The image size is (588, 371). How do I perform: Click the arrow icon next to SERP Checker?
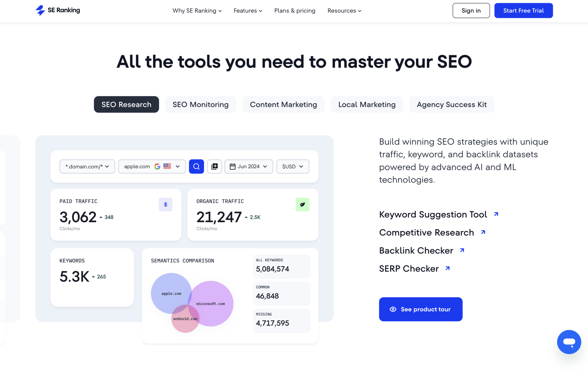(447, 268)
